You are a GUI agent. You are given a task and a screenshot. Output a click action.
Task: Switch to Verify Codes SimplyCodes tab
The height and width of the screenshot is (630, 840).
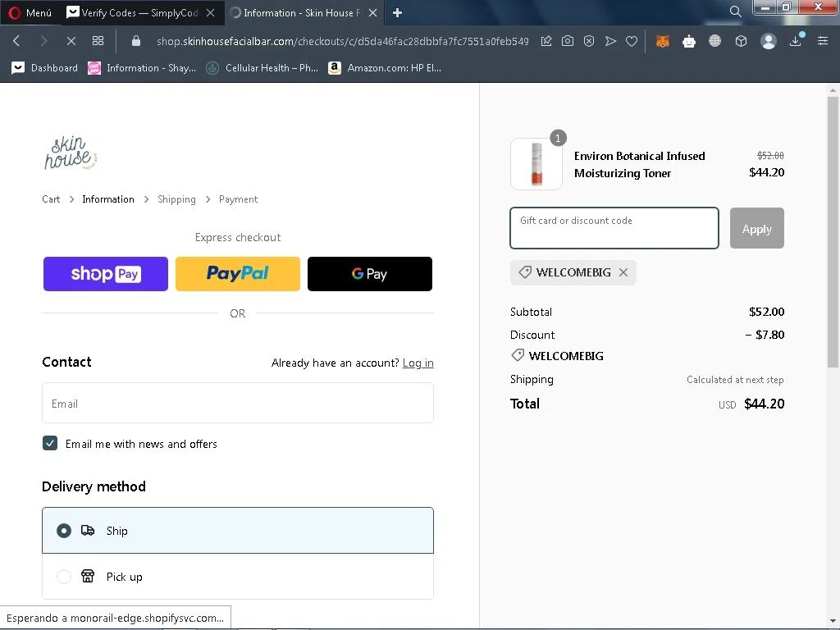[132, 13]
